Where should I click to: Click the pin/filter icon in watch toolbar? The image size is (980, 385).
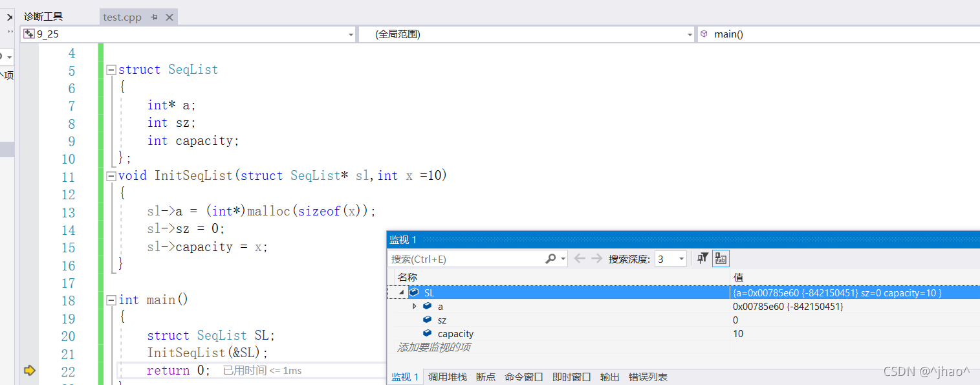702,258
